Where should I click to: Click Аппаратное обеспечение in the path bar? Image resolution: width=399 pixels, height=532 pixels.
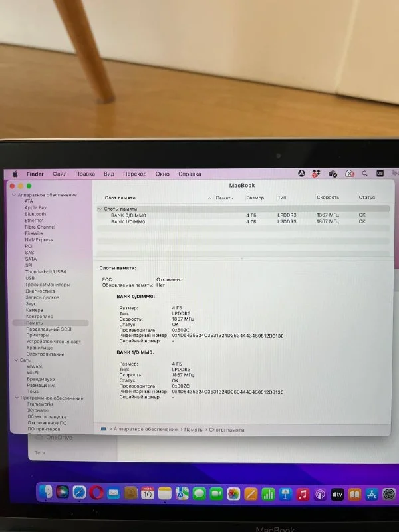point(146,429)
